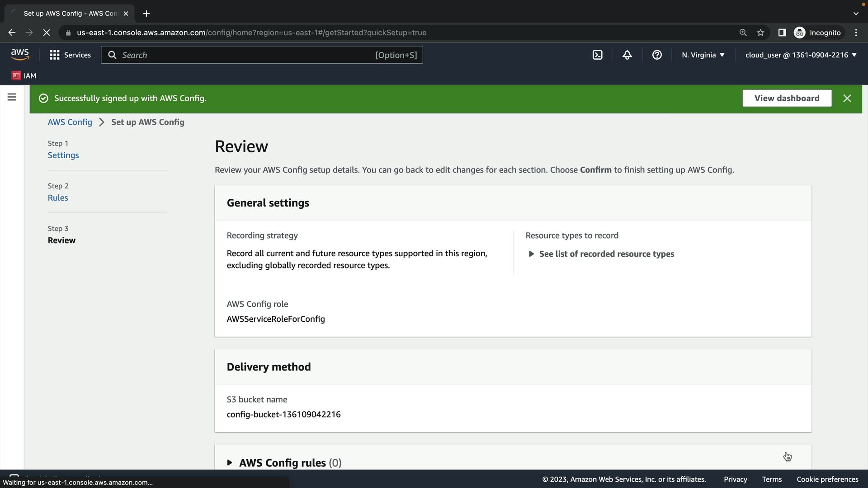Image resolution: width=868 pixels, height=488 pixels.
Task: Open the notifications bell icon
Action: (x=627, y=55)
